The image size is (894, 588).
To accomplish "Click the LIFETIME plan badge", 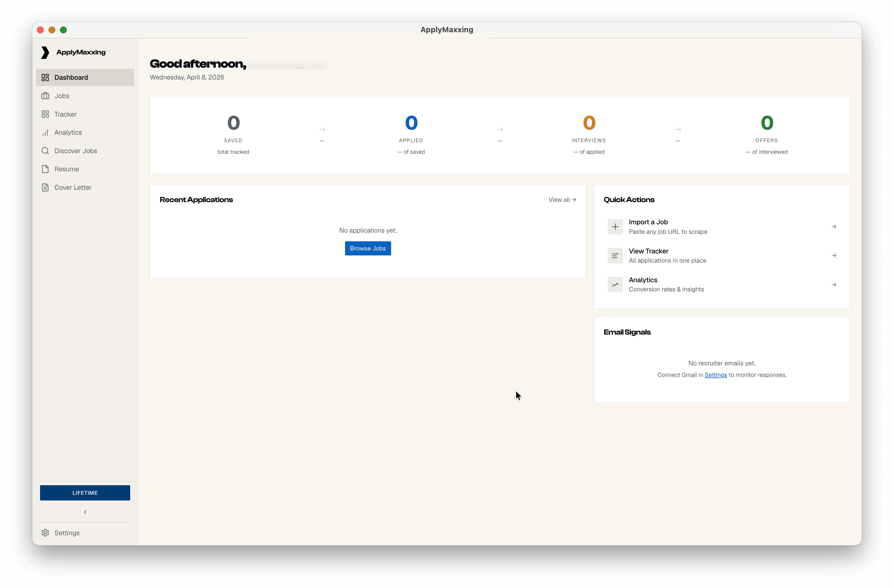I will [x=85, y=493].
